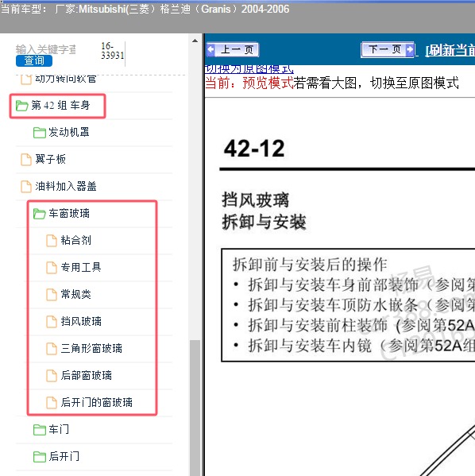The image size is (475, 476).
Task: Click the left arrow icon on 上一页
Action: tap(211, 49)
